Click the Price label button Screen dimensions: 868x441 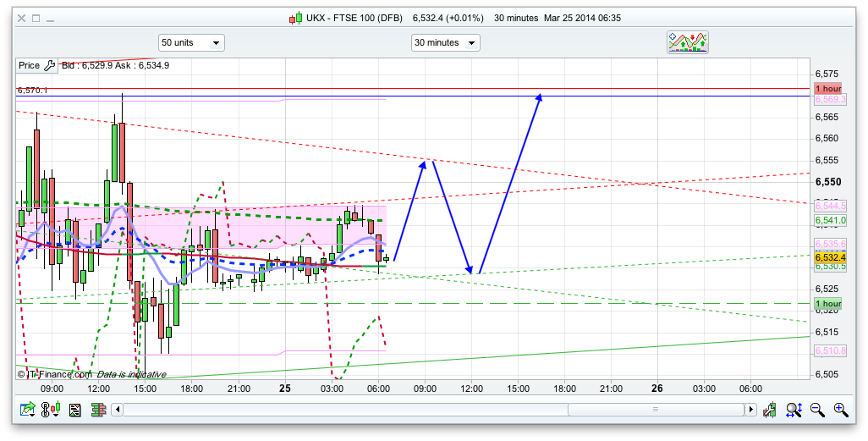29,65
